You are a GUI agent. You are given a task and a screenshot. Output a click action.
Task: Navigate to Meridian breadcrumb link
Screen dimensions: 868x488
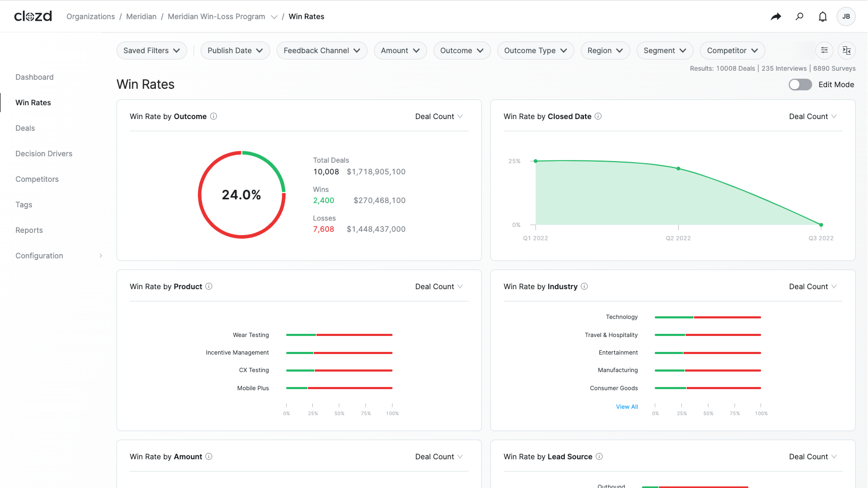[141, 16]
